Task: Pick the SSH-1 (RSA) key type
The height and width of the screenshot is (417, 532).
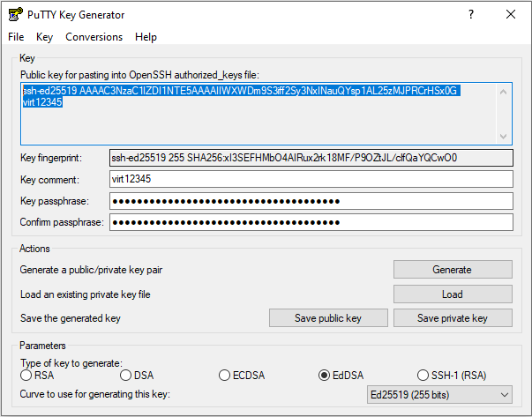Action: click(424, 376)
